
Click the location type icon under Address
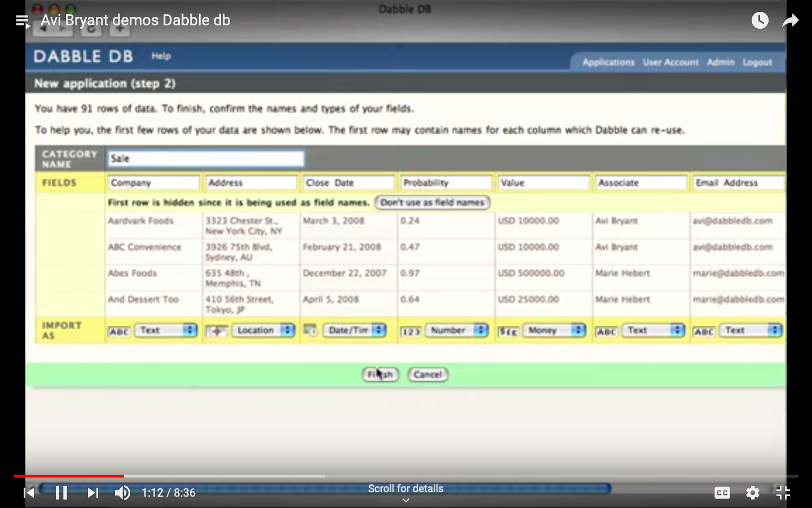tap(216, 331)
